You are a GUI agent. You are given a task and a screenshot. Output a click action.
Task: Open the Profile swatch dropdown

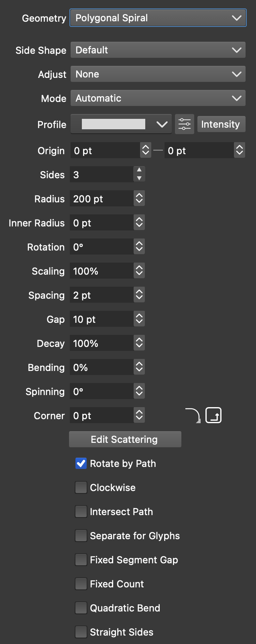click(121, 124)
